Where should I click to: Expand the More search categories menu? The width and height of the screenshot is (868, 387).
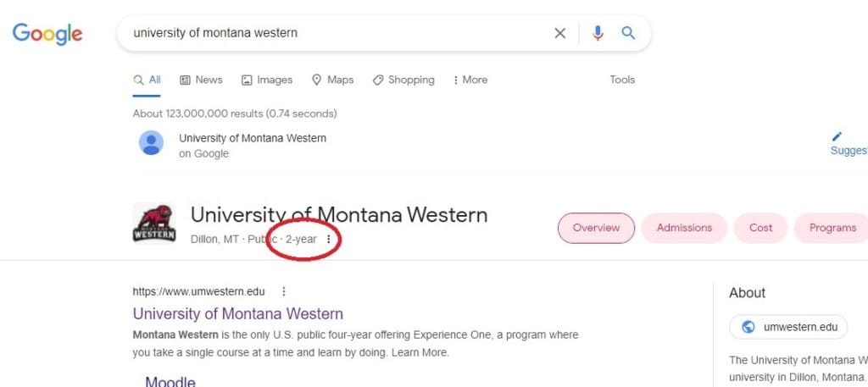point(470,80)
